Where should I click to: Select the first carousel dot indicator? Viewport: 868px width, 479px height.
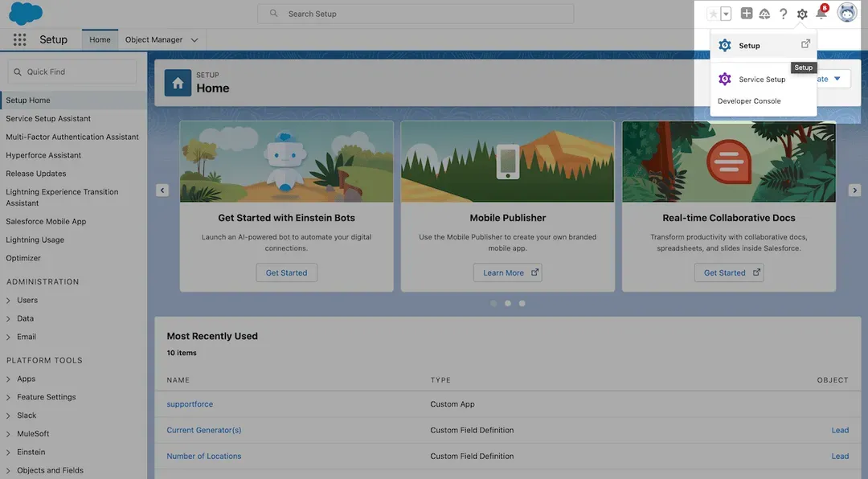(x=493, y=304)
